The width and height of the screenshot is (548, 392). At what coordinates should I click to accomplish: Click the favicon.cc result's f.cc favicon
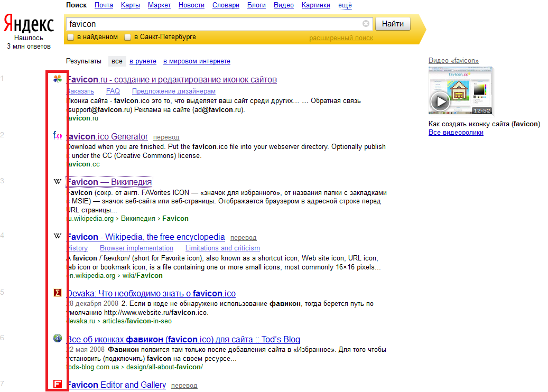pos(58,135)
